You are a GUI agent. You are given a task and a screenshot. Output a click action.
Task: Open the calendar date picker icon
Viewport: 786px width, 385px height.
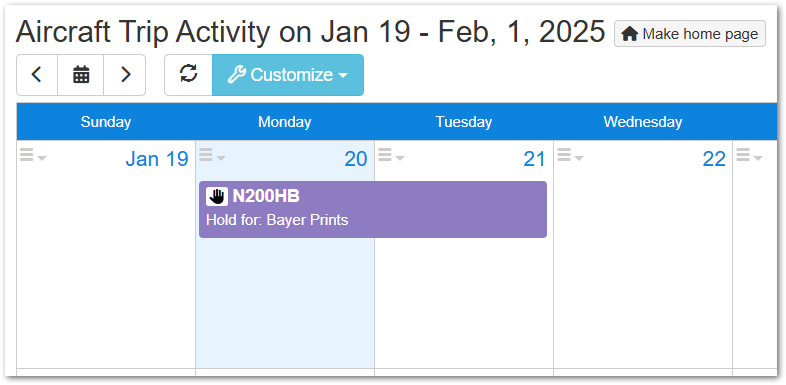pyautogui.click(x=81, y=75)
